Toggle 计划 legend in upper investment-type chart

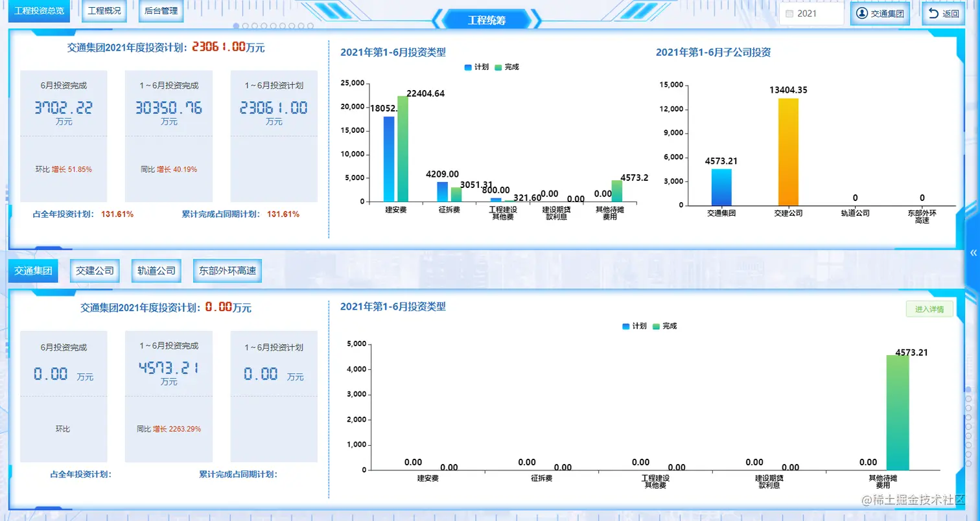pyautogui.click(x=476, y=67)
